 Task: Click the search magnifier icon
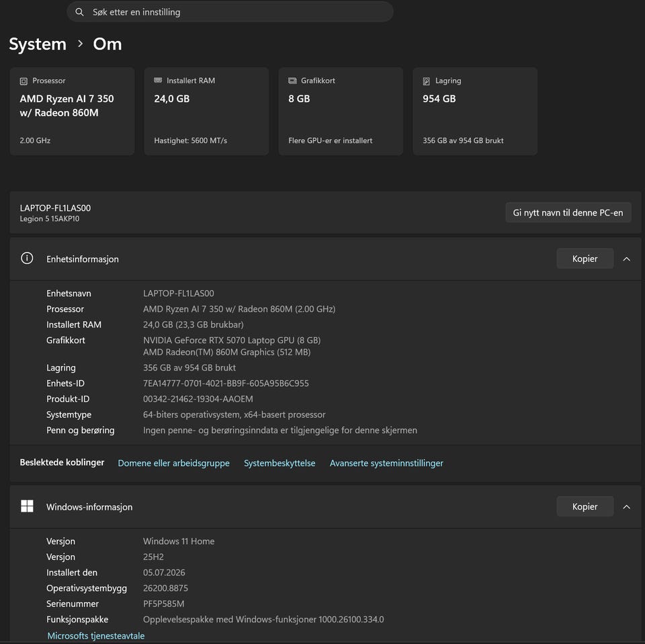coord(79,12)
